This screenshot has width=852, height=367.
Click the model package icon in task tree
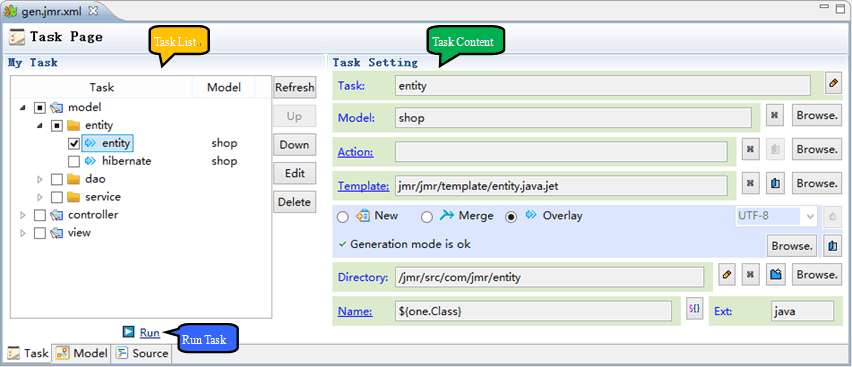click(x=57, y=108)
